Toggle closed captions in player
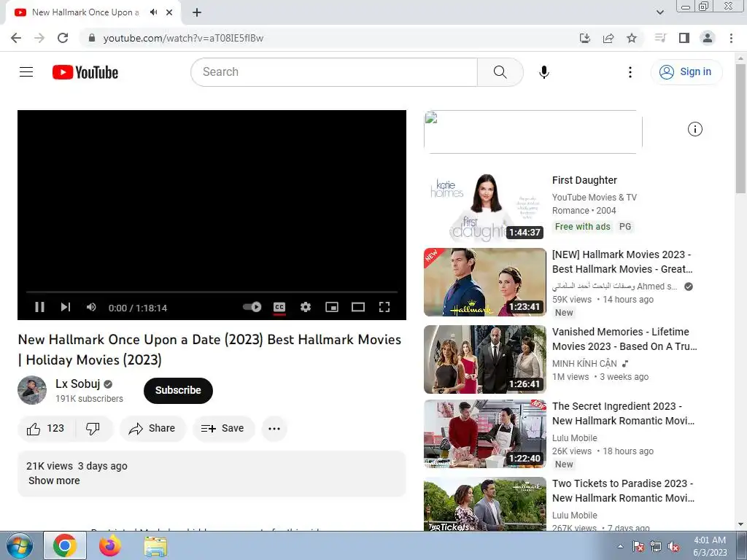 click(x=279, y=307)
